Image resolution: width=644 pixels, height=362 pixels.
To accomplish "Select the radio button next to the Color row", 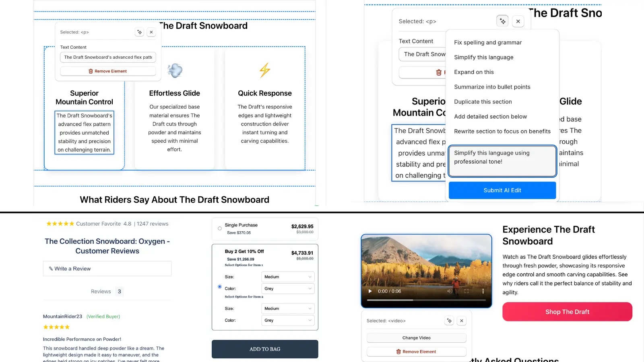I will tap(220, 286).
